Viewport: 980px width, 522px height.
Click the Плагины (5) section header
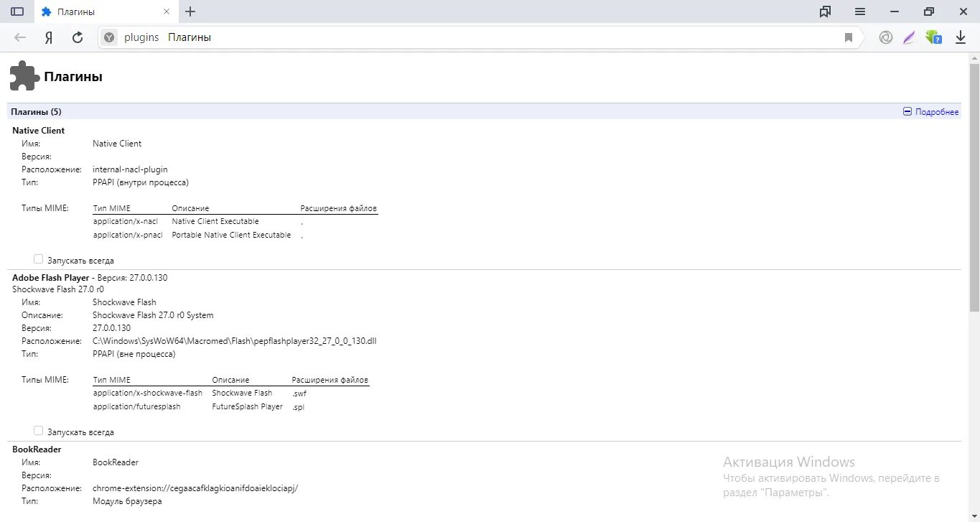(37, 112)
